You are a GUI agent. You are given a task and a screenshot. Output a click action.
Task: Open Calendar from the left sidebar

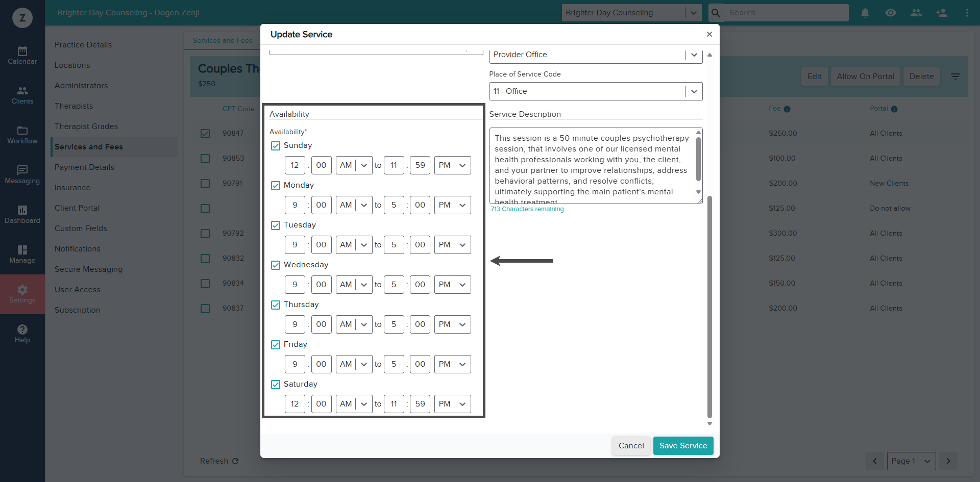(x=22, y=56)
